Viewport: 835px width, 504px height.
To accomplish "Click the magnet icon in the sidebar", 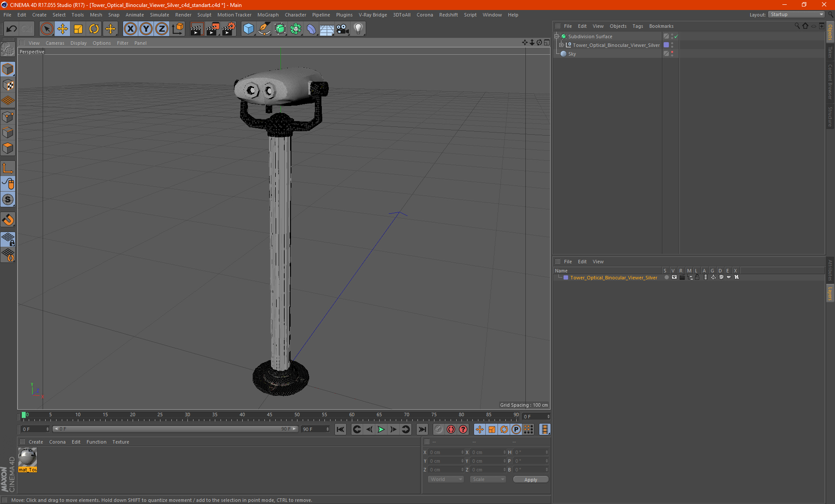I will (8, 220).
